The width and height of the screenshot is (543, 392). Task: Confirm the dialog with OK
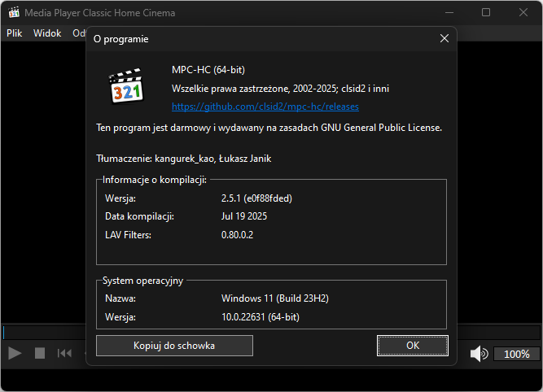(413, 346)
